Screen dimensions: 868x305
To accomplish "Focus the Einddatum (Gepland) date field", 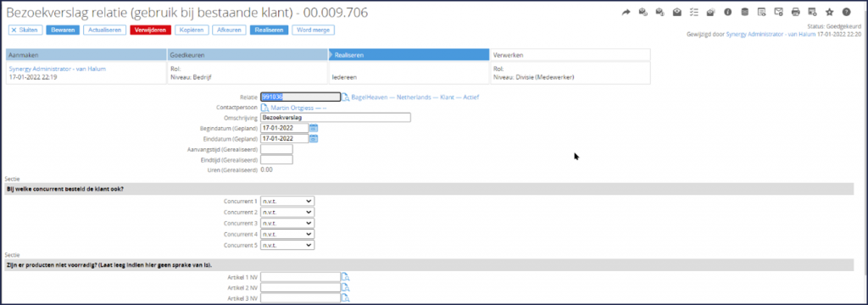I will [x=285, y=139].
